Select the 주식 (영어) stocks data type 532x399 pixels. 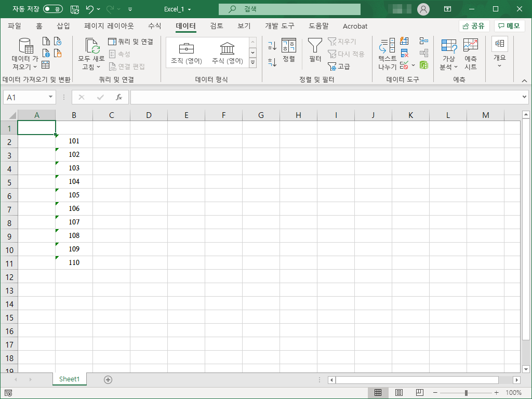228,54
